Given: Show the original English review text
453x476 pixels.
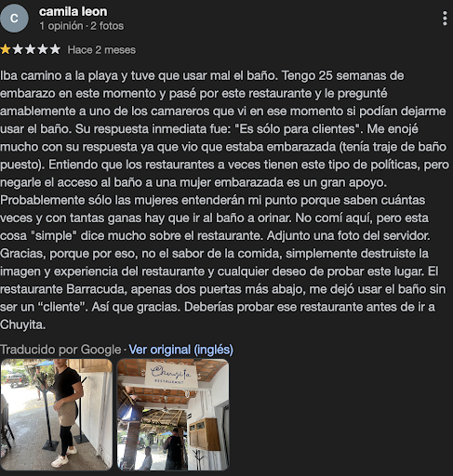Looking at the screenshot, I should 180,350.
